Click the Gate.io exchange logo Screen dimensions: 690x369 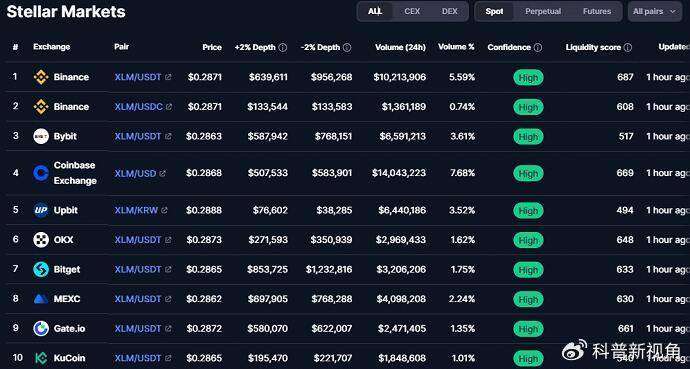[41, 329]
